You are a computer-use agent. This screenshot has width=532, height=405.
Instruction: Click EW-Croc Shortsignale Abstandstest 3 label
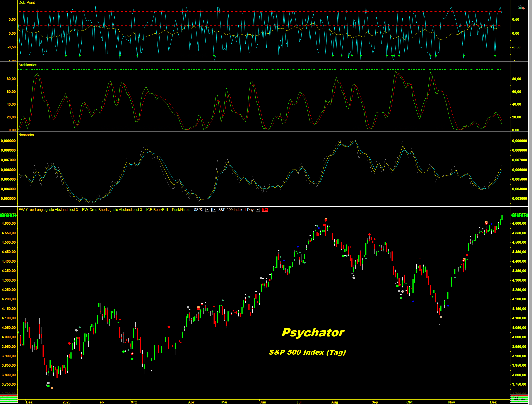(112, 210)
